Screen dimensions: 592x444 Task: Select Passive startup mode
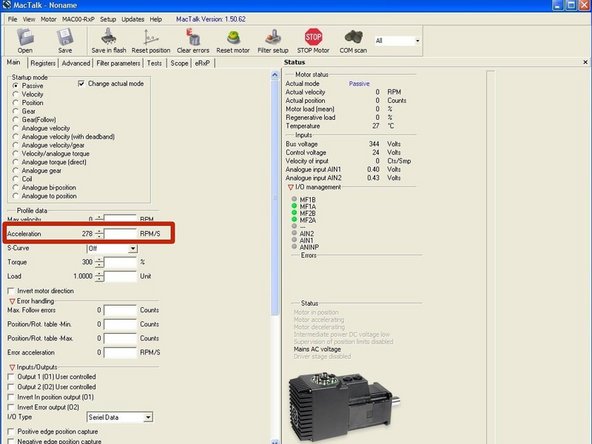tap(15, 86)
